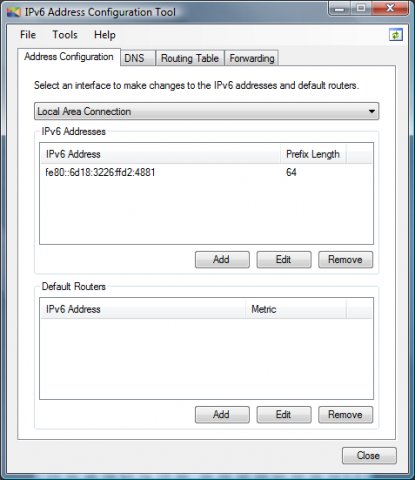Image resolution: width=415 pixels, height=480 pixels.
Task: Remove the selected IPv6 address
Action: (x=346, y=259)
